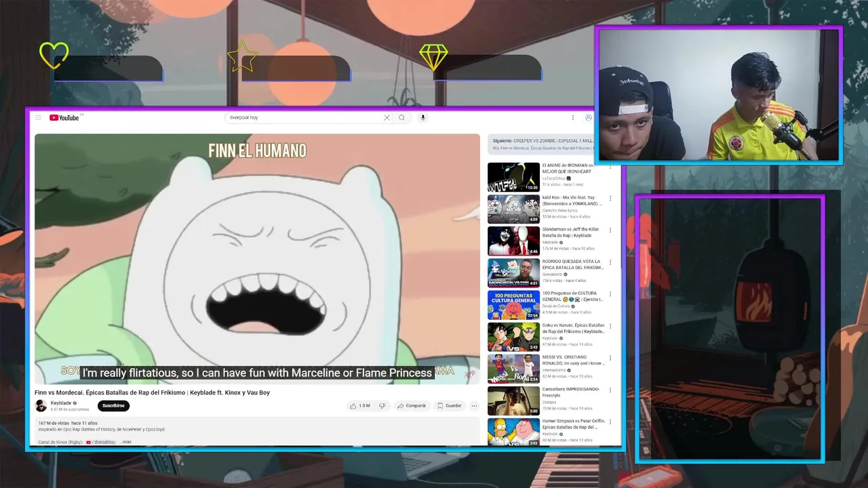Viewport: 868px width, 488px height.
Task: Open more actions ellipsis beside Guardar
Action: (x=474, y=405)
